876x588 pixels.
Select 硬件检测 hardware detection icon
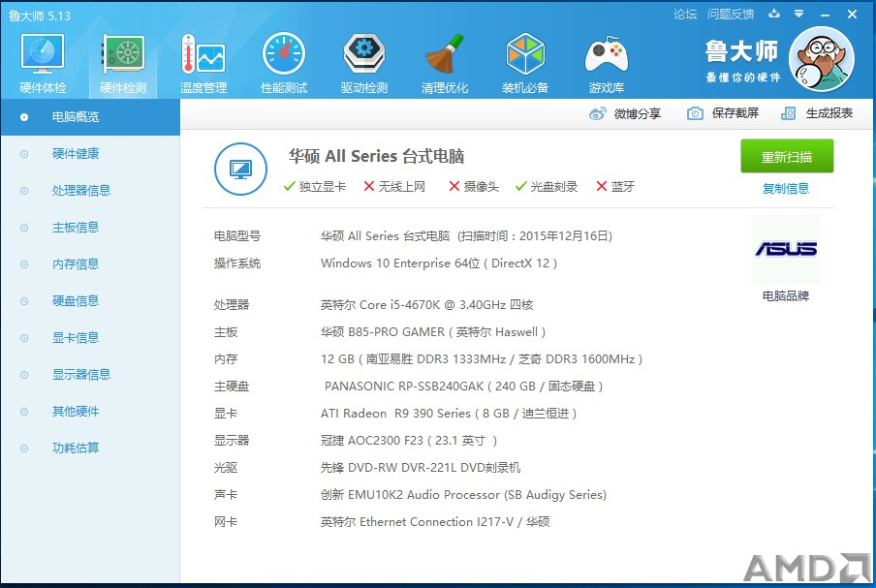(123, 54)
